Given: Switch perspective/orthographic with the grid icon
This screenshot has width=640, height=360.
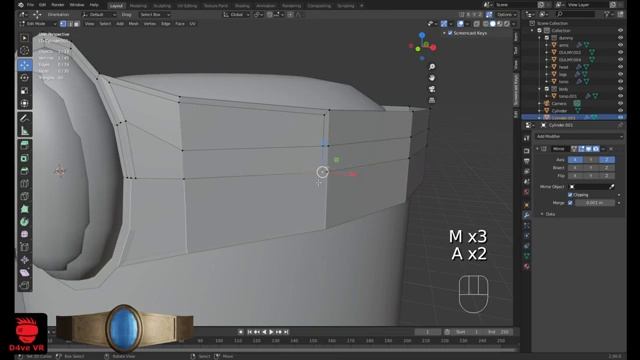Looking at the screenshot, I should point(432,100).
